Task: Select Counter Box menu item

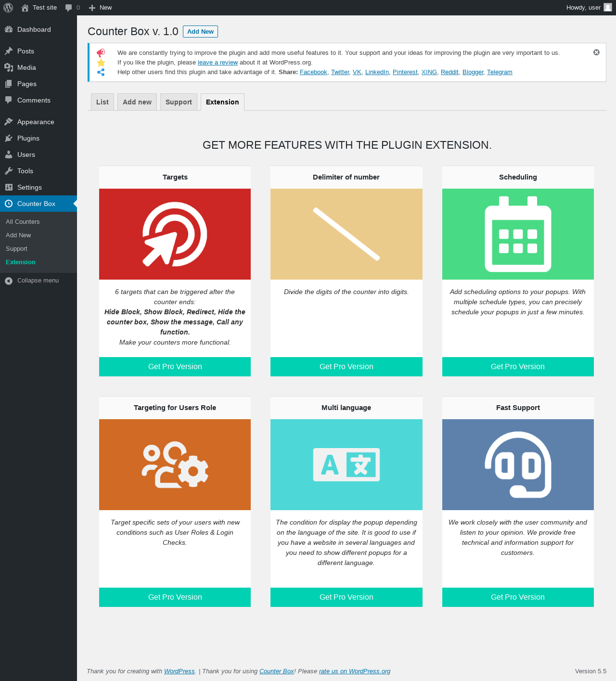Action: [x=38, y=204]
